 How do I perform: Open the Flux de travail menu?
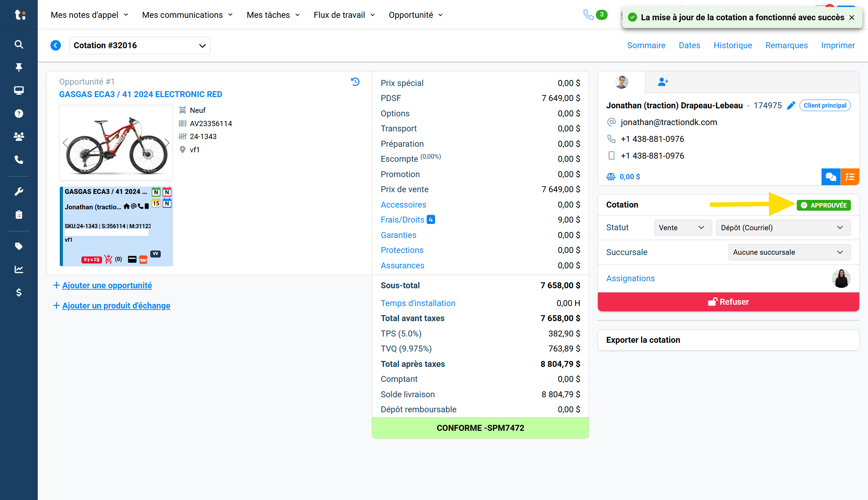[x=345, y=15]
